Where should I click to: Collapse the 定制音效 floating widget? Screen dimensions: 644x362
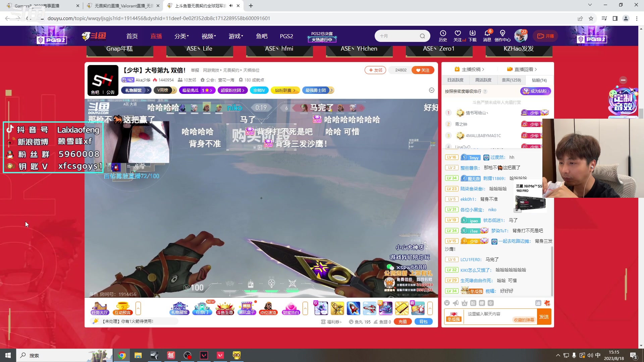coord(623,80)
